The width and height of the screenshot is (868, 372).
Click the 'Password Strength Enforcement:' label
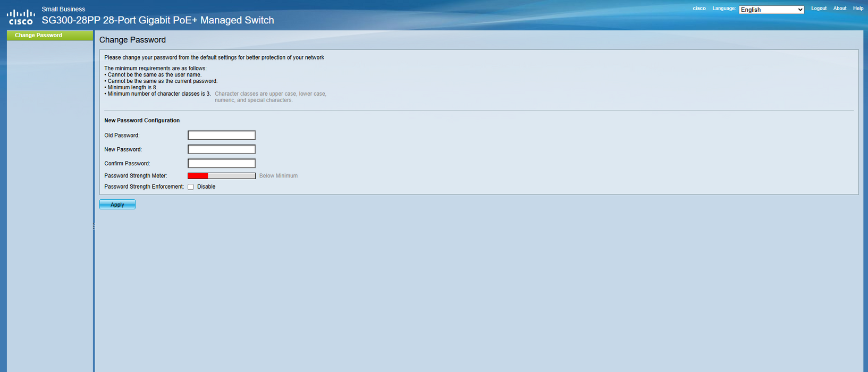click(144, 187)
